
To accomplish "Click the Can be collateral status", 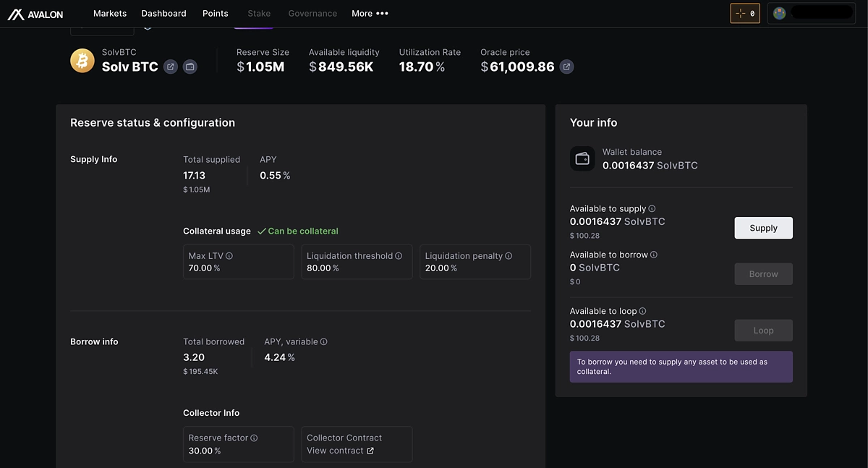I will tap(298, 231).
